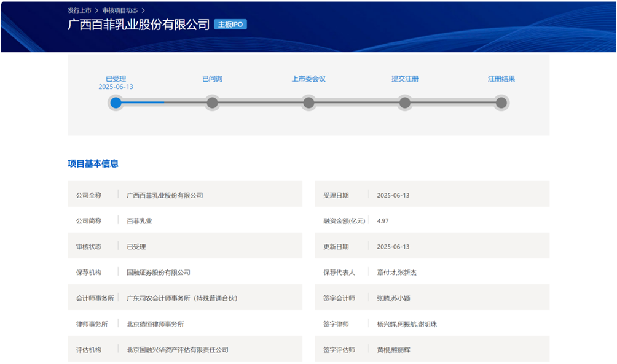Click the 签字评估师 value 黄根,熊丽辉

pyautogui.click(x=393, y=350)
